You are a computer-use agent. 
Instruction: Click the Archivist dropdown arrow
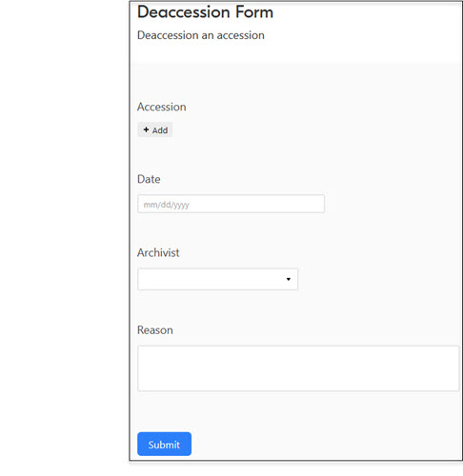pos(289,279)
